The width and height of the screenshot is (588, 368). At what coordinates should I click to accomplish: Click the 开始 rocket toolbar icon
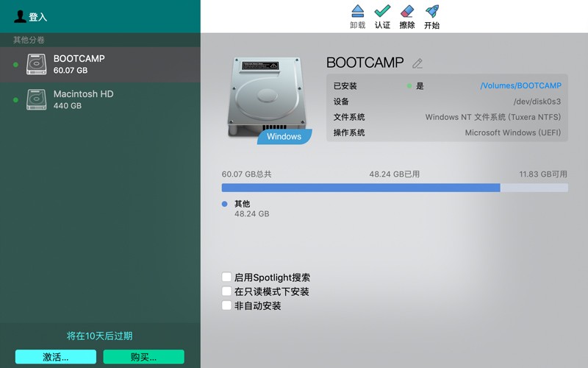click(x=432, y=11)
